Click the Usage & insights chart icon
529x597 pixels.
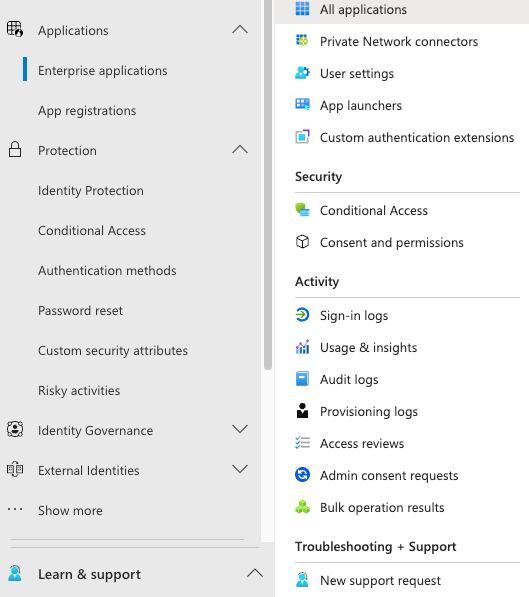[x=302, y=346]
